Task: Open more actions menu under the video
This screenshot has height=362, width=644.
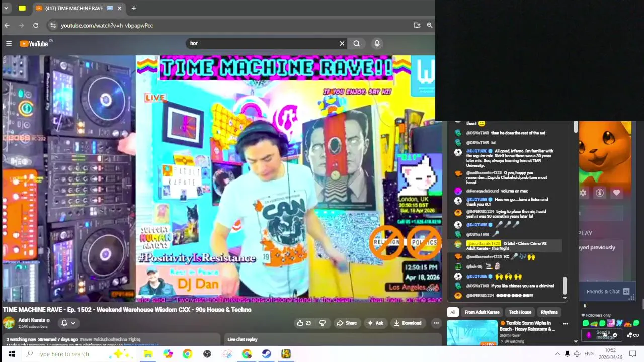Action: [x=436, y=323]
